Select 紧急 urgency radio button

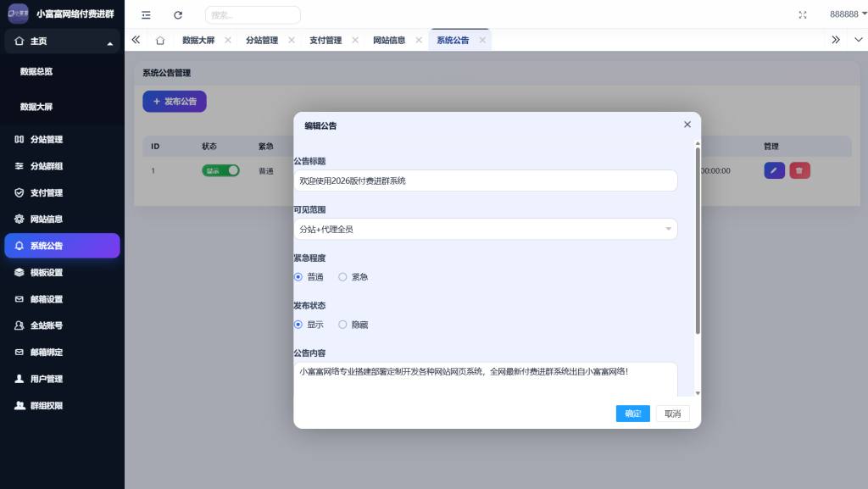pyautogui.click(x=342, y=276)
